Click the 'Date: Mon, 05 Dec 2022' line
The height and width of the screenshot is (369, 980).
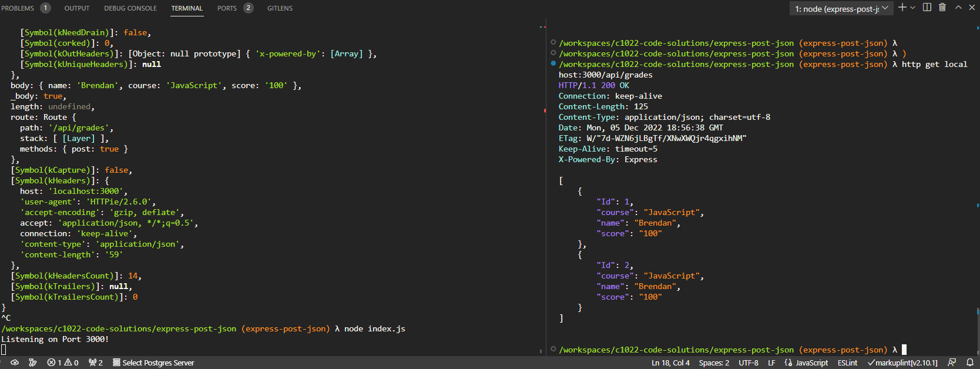640,128
